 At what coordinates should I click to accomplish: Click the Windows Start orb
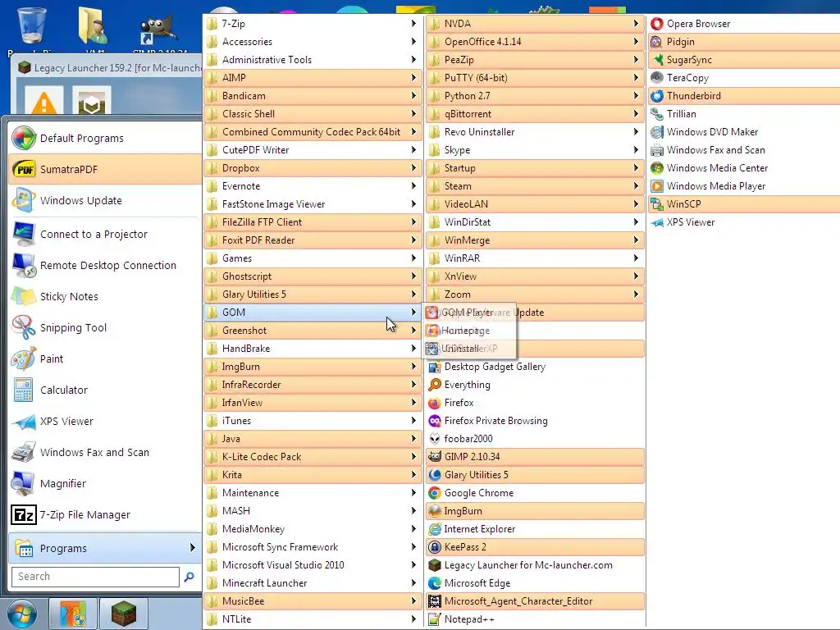(22, 614)
